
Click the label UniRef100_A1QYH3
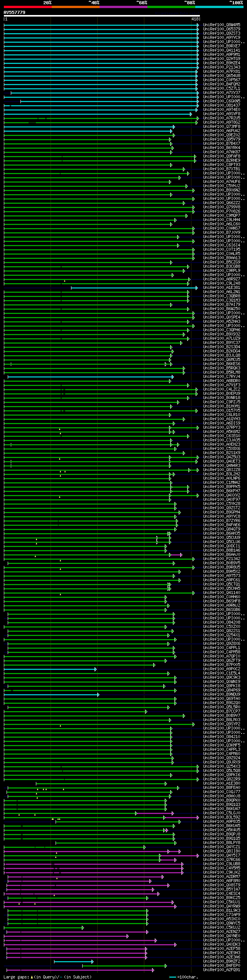222,419
